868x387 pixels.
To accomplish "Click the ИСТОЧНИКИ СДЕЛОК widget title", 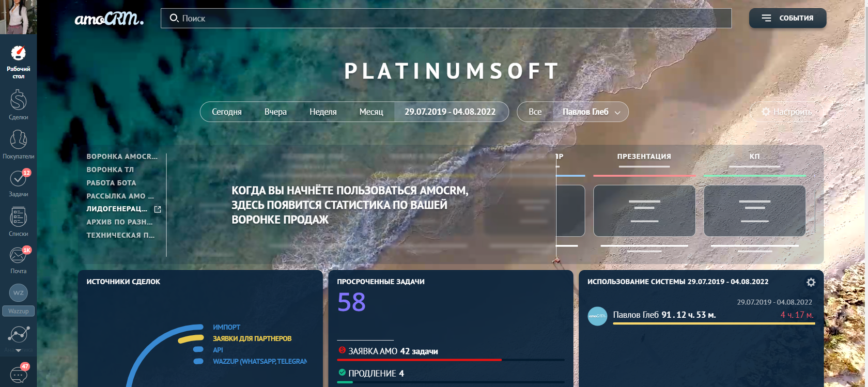I will click(x=123, y=282).
